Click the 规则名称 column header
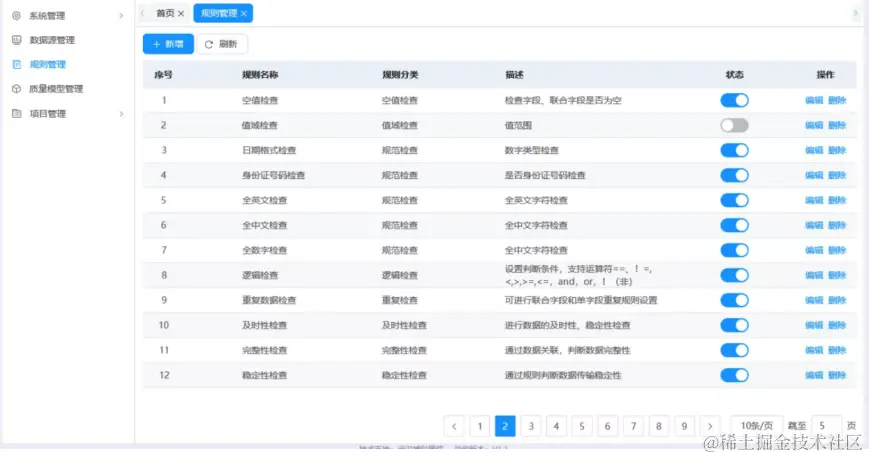Image resolution: width=869 pixels, height=459 pixels. click(260, 75)
